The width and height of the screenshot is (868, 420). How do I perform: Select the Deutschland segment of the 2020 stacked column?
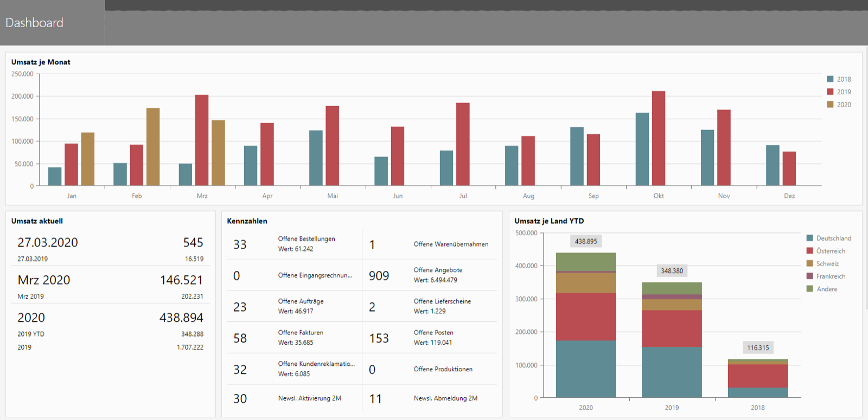586,369
